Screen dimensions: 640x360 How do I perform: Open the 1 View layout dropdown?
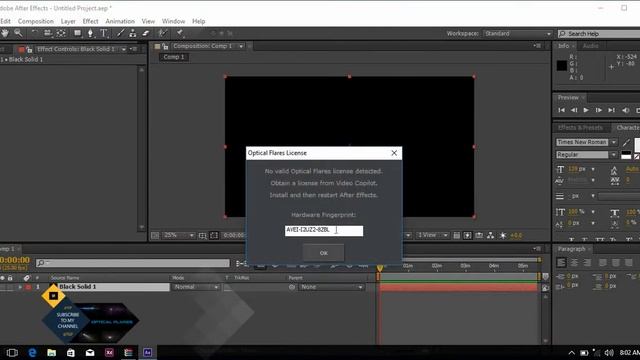pos(432,236)
